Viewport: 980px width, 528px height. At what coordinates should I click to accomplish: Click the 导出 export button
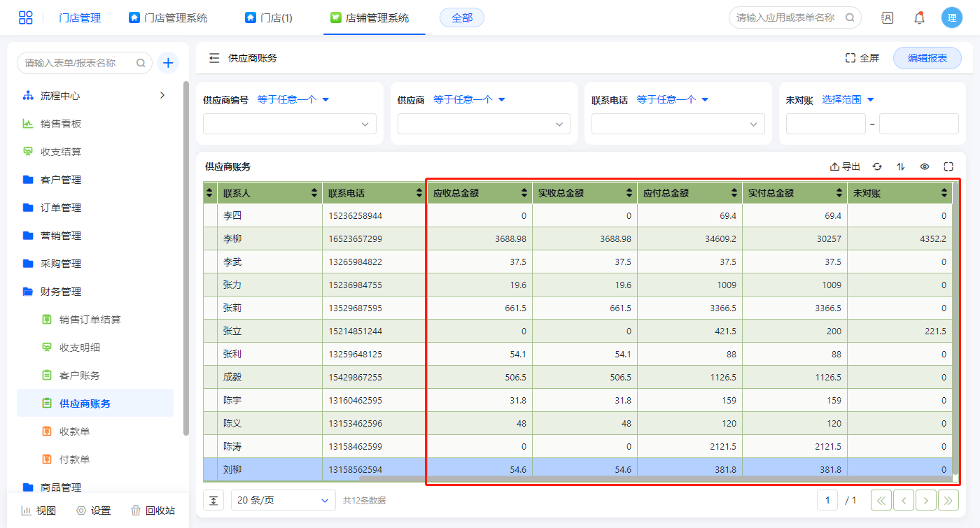click(x=845, y=166)
